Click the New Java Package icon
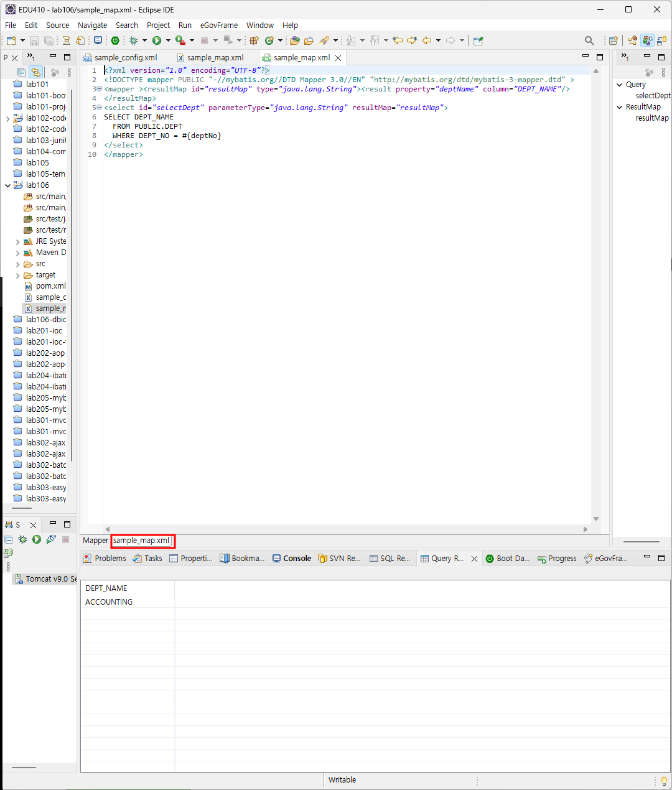Image resolution: width=672 pixels, height=790 pixels. (254, 40)
